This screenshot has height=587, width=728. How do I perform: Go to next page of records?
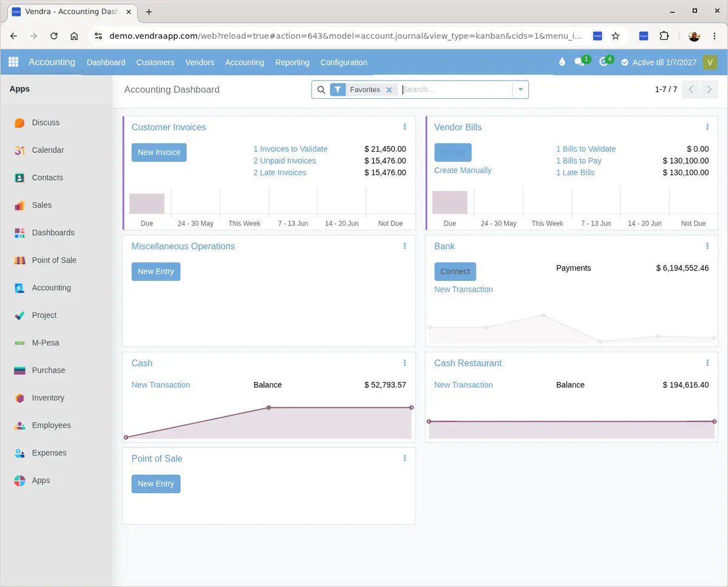709,90
